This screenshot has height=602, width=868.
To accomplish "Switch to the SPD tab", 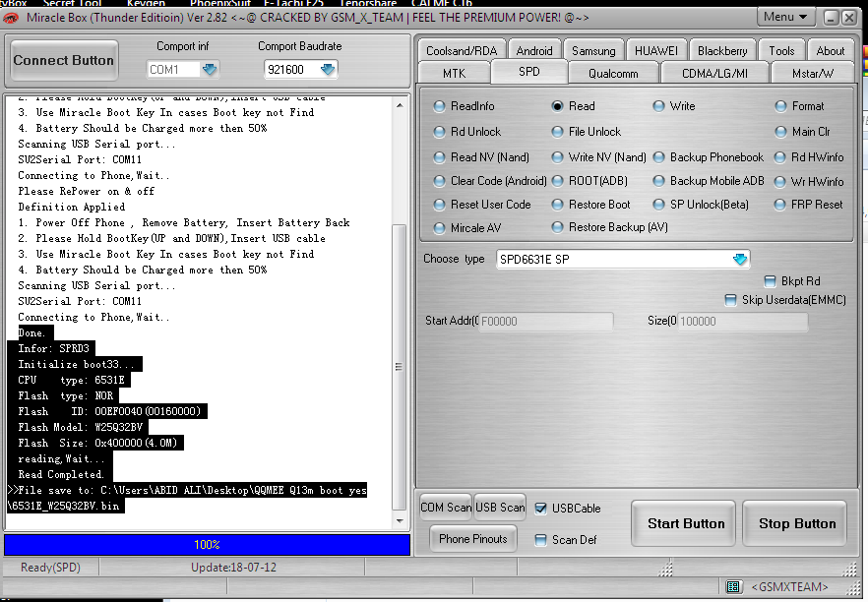I will click(x=529, y=72).
